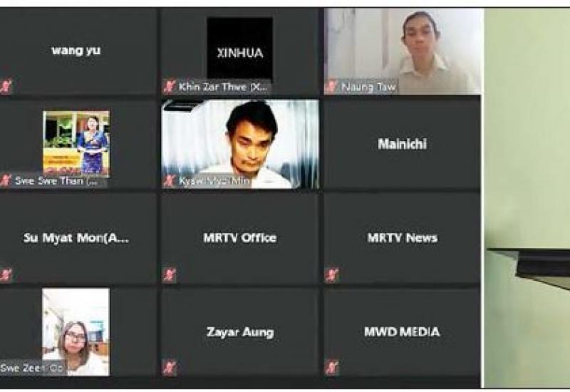Select Swe Swe Than's profile photo
The image size is (570, 392).
76,144
